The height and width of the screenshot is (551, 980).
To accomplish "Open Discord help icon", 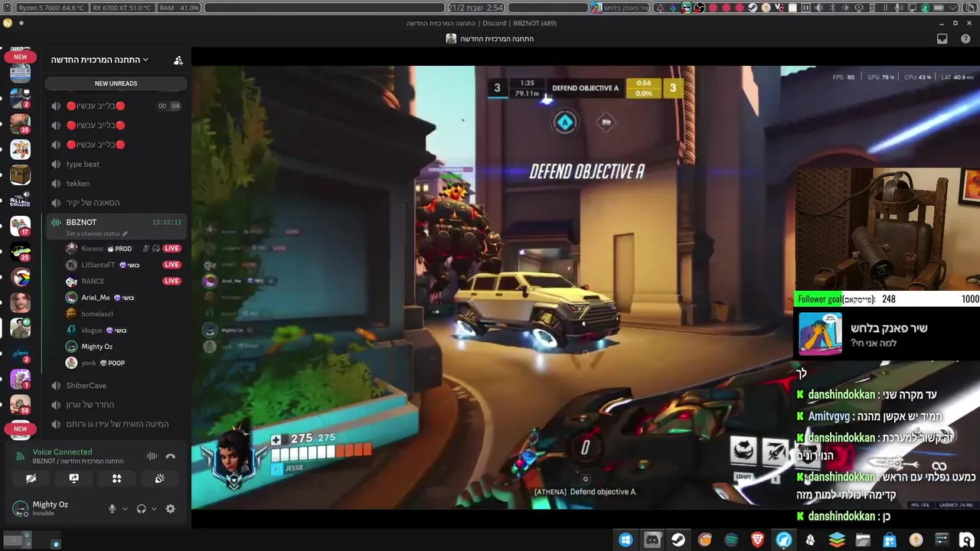I will (x=967, y=38).
